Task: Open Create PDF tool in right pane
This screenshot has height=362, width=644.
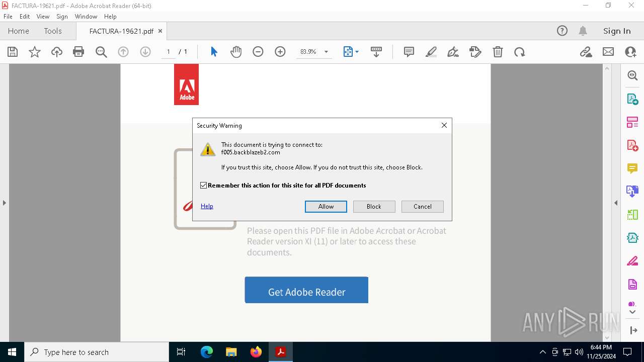Action: [632, 145]
